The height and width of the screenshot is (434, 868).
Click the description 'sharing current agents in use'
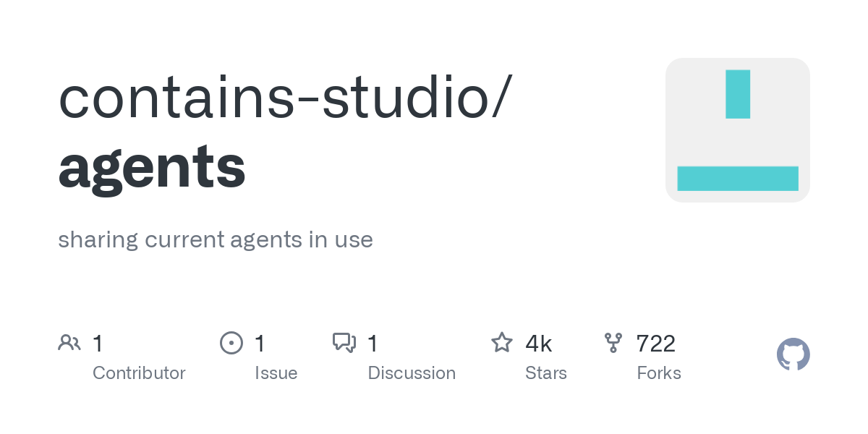(216, 239)
